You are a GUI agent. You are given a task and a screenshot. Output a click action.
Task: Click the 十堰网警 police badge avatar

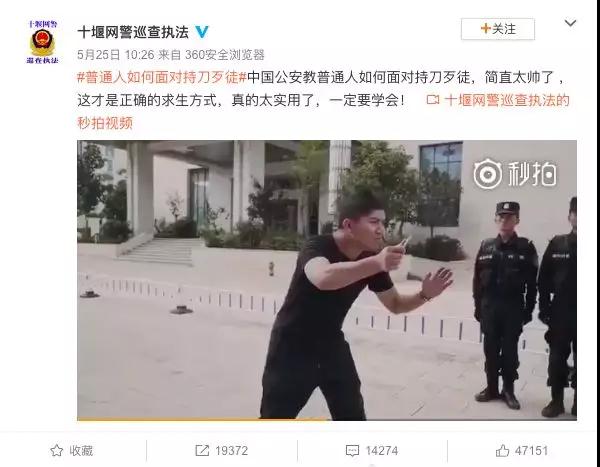point(42,42)
